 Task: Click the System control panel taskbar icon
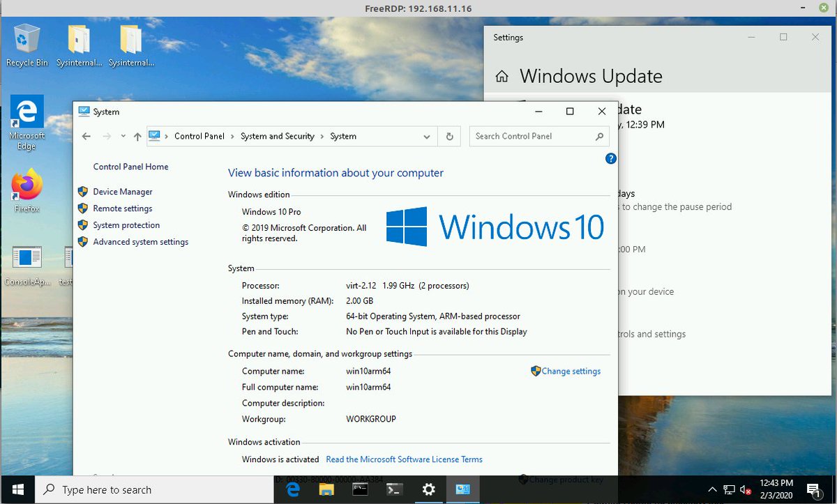[x=462, y=489]
